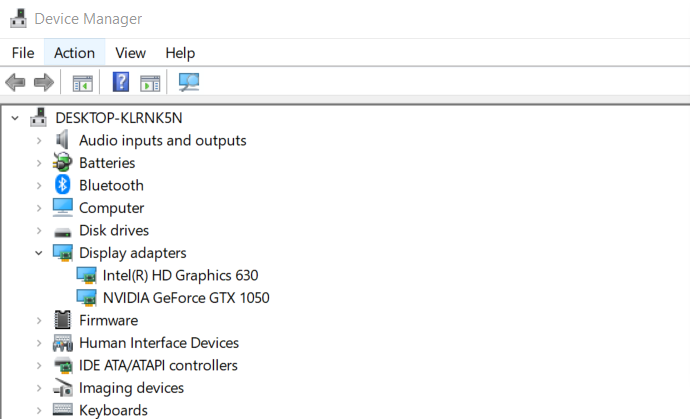Screen dimensions: 690x419
Task: Click the Show/Hide console tree icon
Action: (83, 83)
